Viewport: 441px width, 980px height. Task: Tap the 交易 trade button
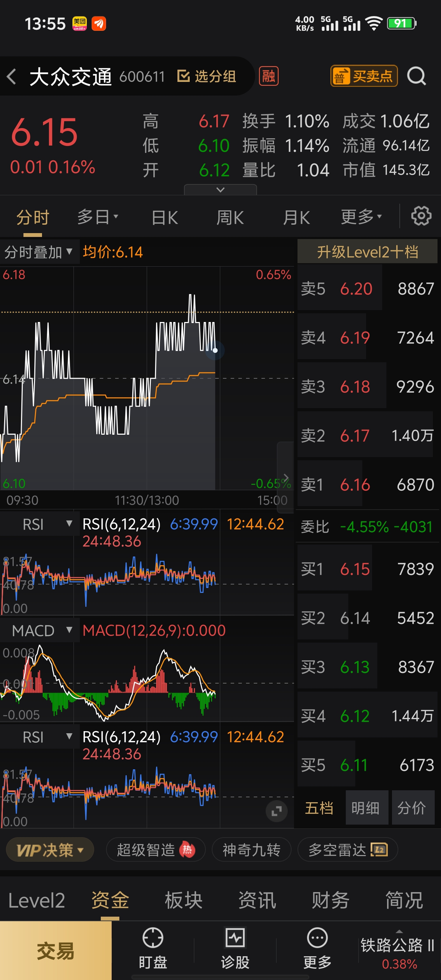tap(56, 951)
